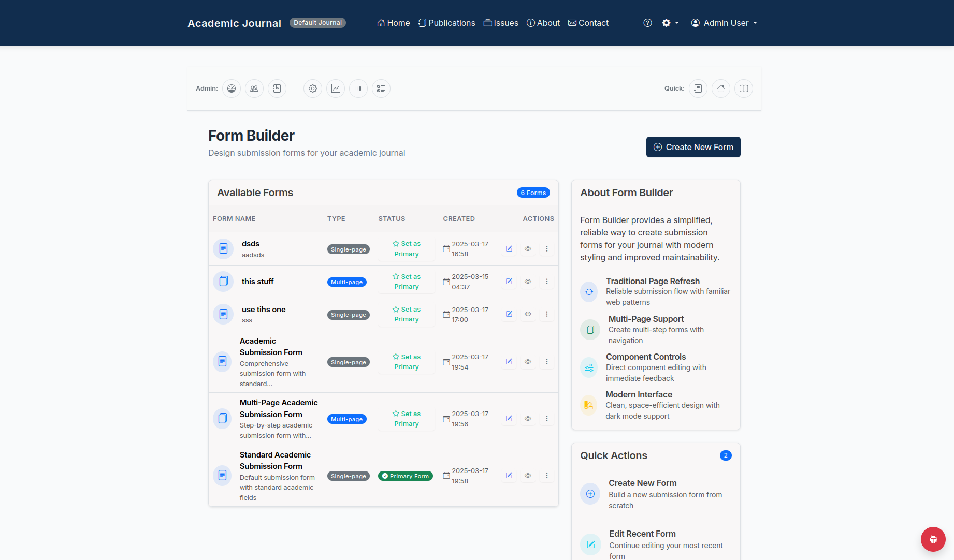Click the FORM NAME column header
Viewport: 954px width, 560px height.
pos(234,219)
